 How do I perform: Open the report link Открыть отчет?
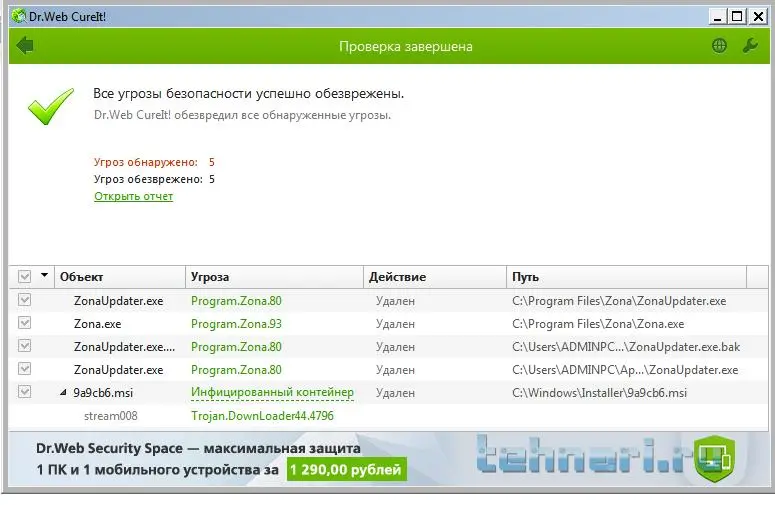(133, 196)
